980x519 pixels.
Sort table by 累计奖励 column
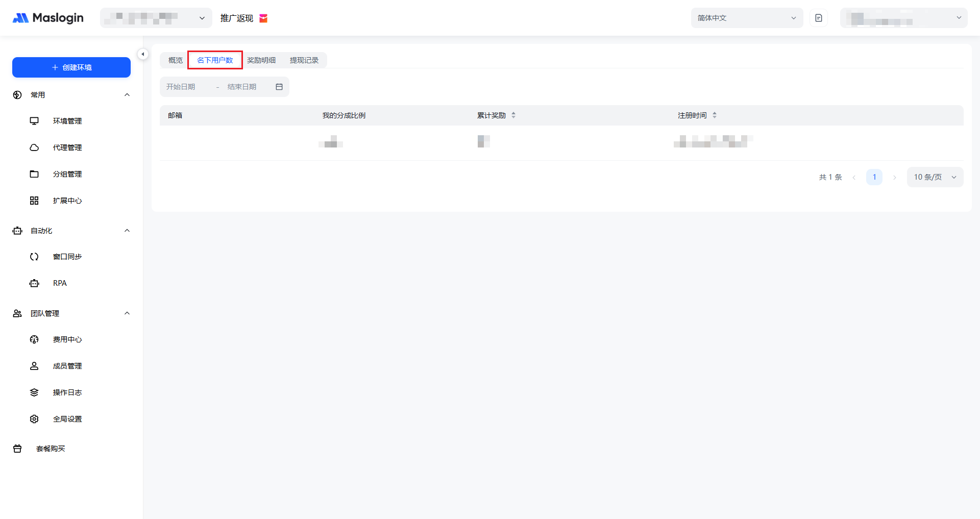[x=513, y=115]
